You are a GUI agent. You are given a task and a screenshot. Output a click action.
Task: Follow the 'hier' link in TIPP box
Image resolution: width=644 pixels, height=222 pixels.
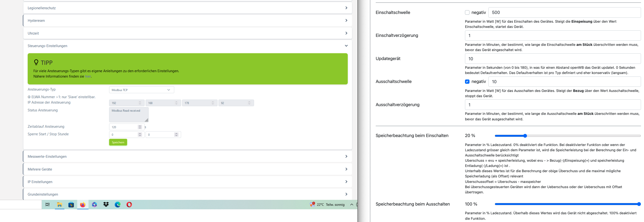(x=88, y=76)
